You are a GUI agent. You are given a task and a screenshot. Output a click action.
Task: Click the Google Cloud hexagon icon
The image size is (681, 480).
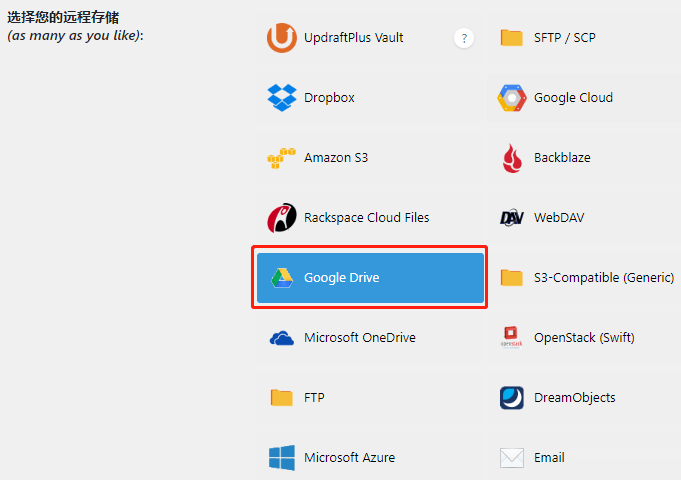coord(512,98)
